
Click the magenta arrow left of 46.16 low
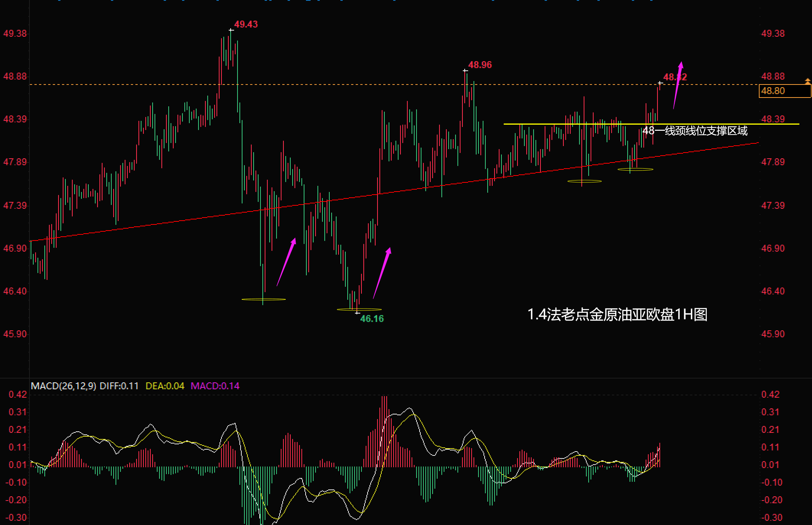(286, 262)
